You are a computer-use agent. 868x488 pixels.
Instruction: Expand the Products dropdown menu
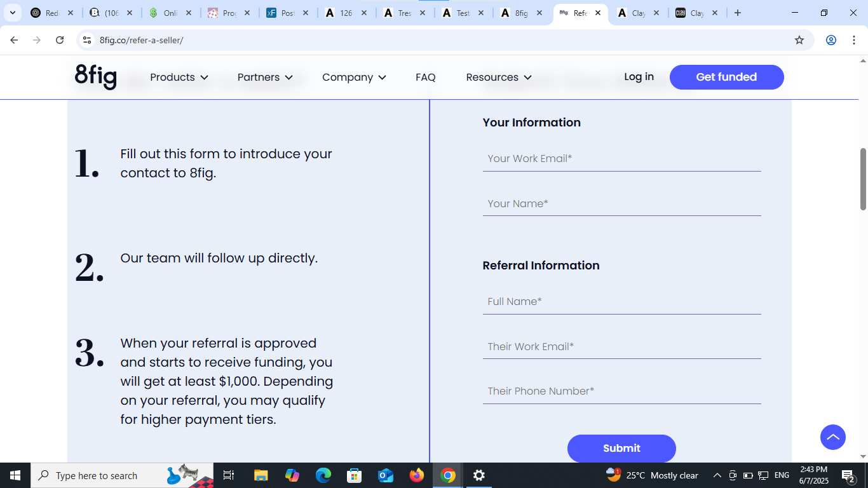point(179,77)
